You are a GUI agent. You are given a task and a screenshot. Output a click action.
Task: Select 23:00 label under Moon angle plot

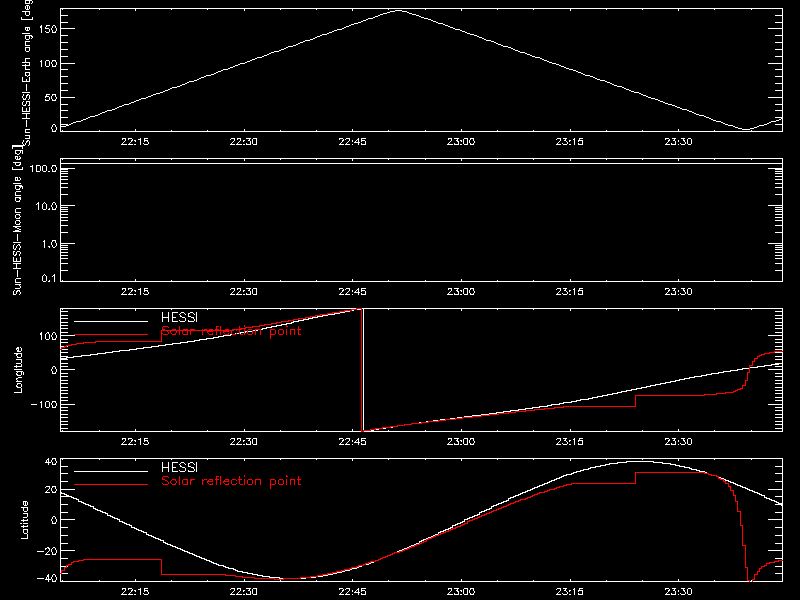(461, 292)
